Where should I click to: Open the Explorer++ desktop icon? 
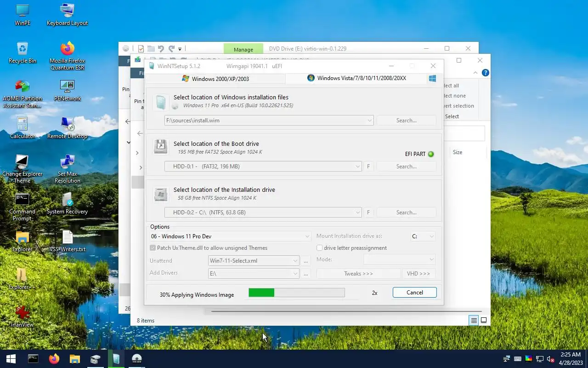coord(22,279)
